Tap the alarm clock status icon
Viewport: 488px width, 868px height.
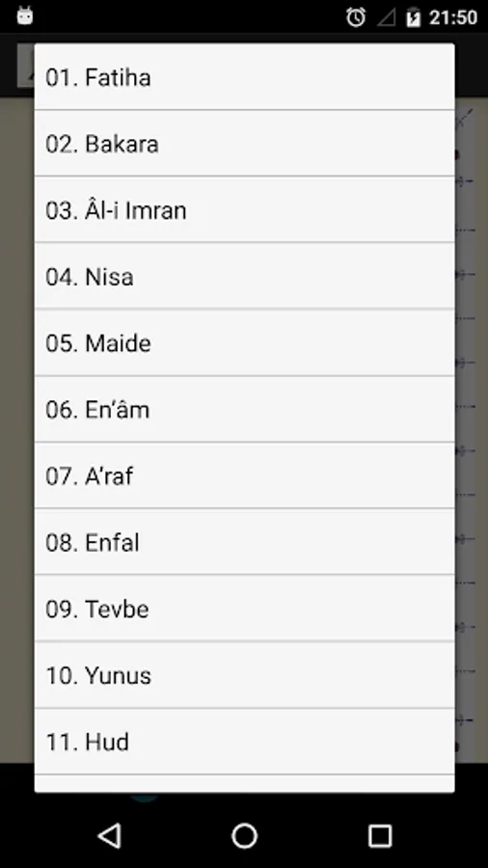(356, 17)
